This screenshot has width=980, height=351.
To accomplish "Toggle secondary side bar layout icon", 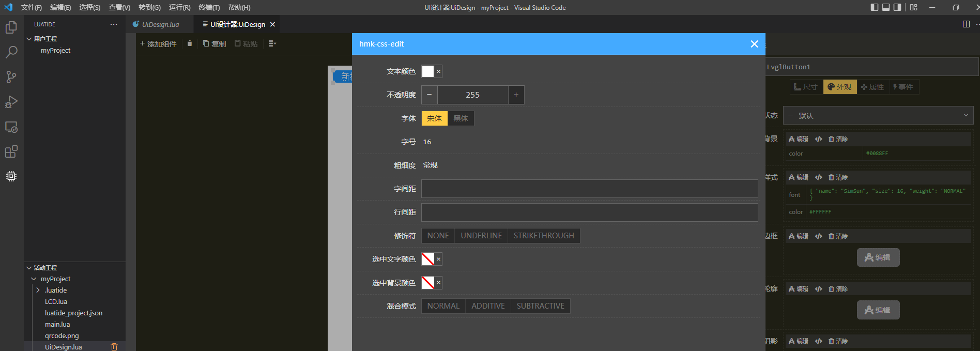I will [x=897, y=7].
